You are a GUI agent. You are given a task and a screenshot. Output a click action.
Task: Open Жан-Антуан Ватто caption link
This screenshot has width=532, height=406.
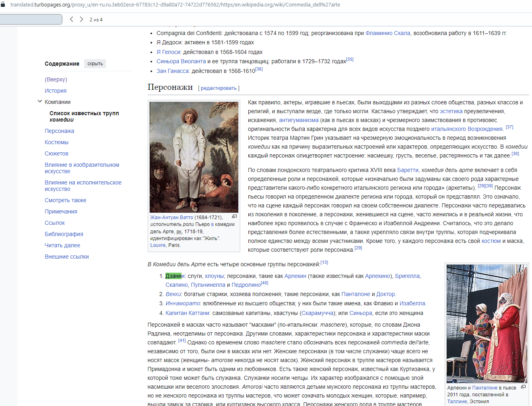click(171, 217)
